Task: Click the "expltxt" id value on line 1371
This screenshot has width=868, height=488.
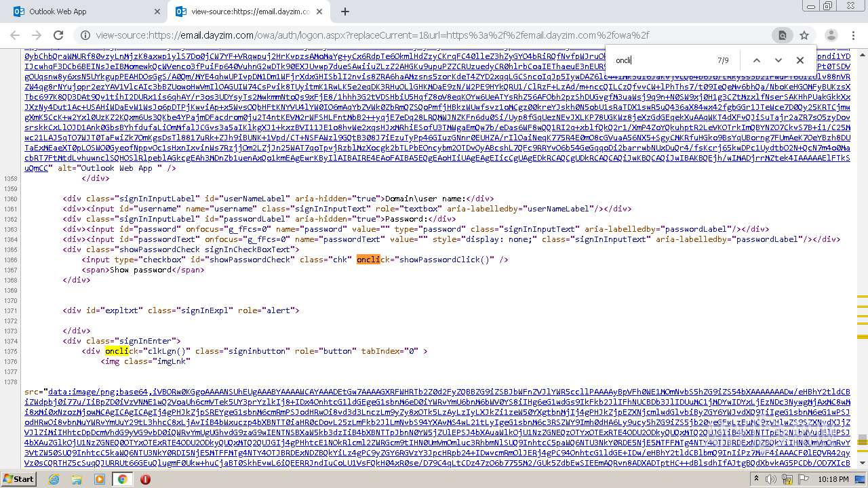Action: click(122, 310)
